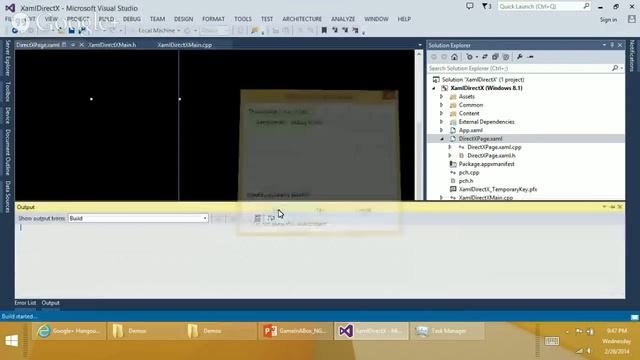
Task: Click Show All Files icon in Solution Explorer
Action: pos(506,57)
